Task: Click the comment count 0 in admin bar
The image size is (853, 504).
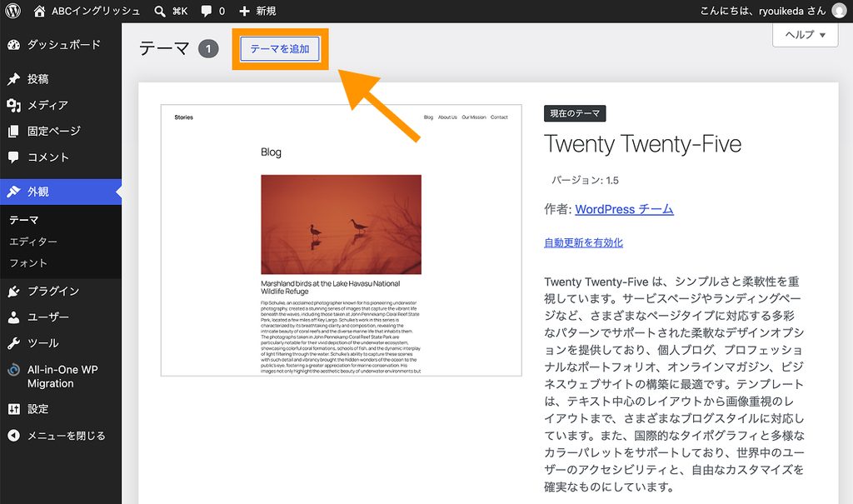Action: click(222, 11)
